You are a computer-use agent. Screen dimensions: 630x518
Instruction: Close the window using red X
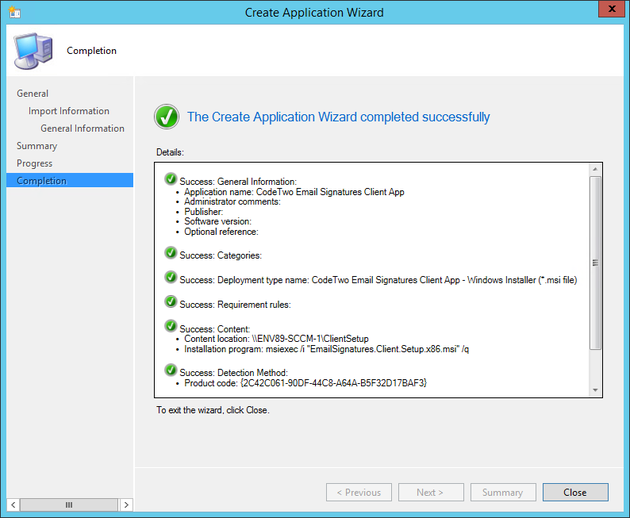coord(612,9)
